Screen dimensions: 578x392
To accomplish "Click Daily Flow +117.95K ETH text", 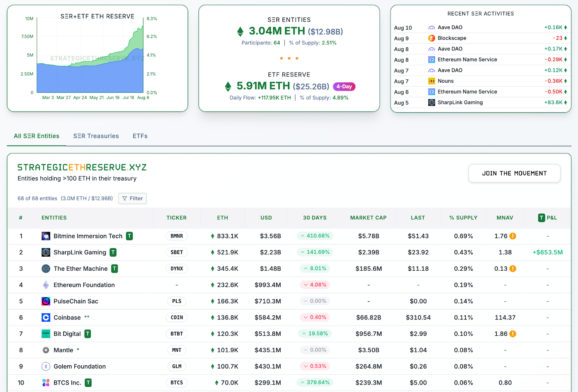I will tap(260, 97).
